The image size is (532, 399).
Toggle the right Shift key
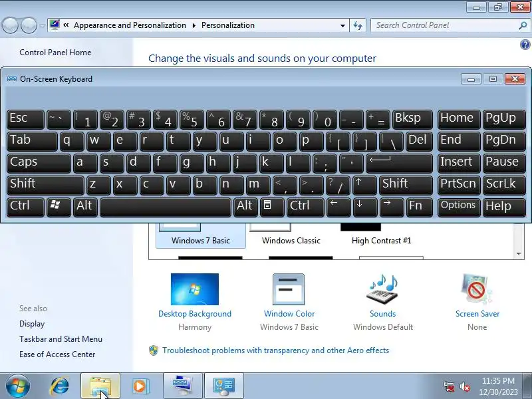tap(406, 186)
